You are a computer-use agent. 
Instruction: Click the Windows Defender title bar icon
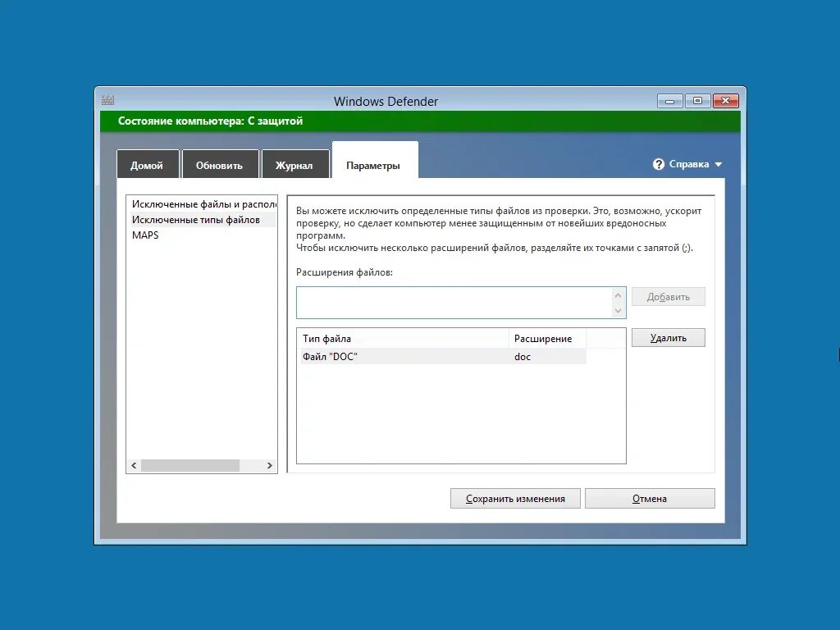coord(107,99)
